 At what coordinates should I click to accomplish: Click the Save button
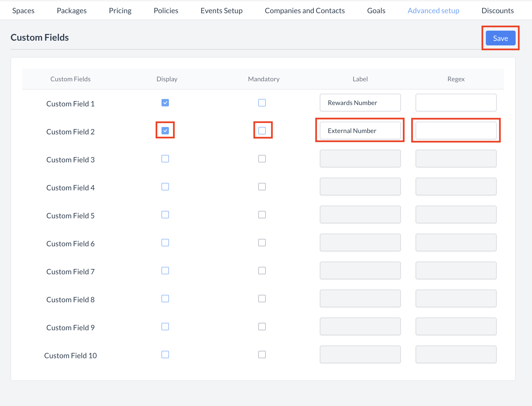tap(500, 38)
